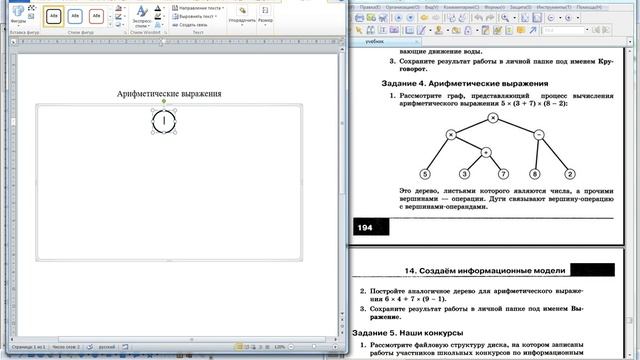Viewport: 640px width, 360px height.
Task: Open the Комментарии menu in PDF viewer
Action: click(461, 7)
